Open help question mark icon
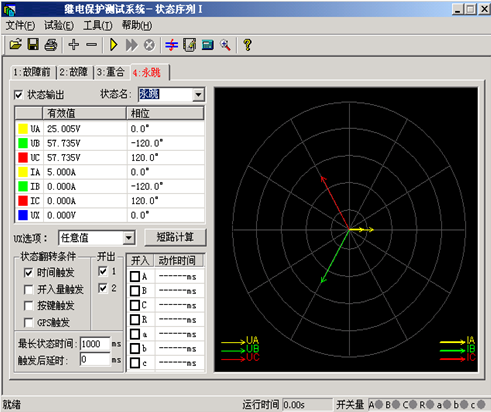491x412 pixels. pos(247,45)
